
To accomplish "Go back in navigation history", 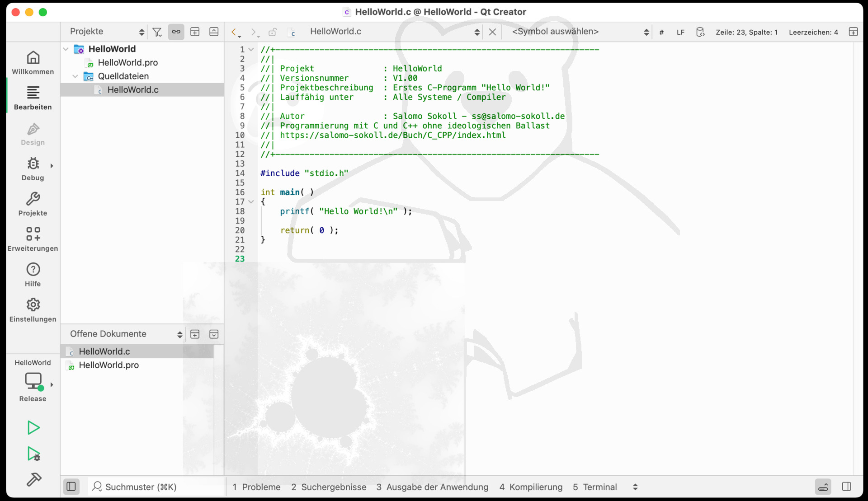I will point(235,32).
